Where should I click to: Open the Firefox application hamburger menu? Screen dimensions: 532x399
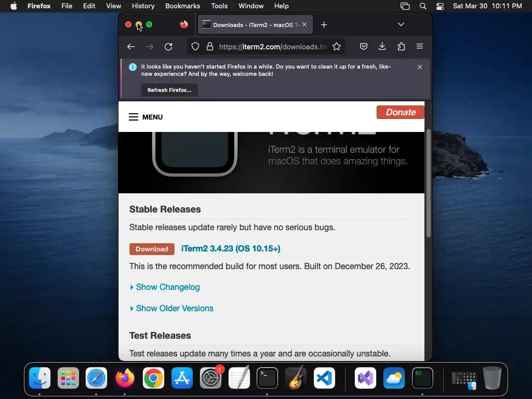click(x=420, y=46)
